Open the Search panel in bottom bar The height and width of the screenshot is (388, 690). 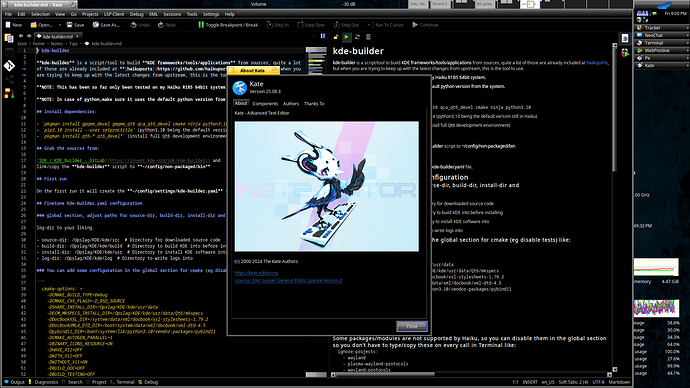point(72,382)
